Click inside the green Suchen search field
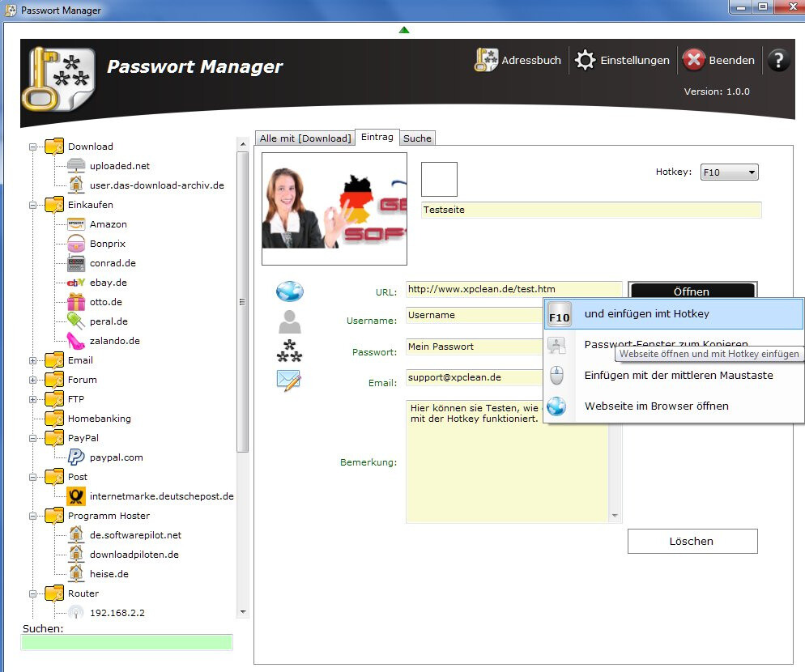Screen dimensions: 805x672 click(126, 641)
